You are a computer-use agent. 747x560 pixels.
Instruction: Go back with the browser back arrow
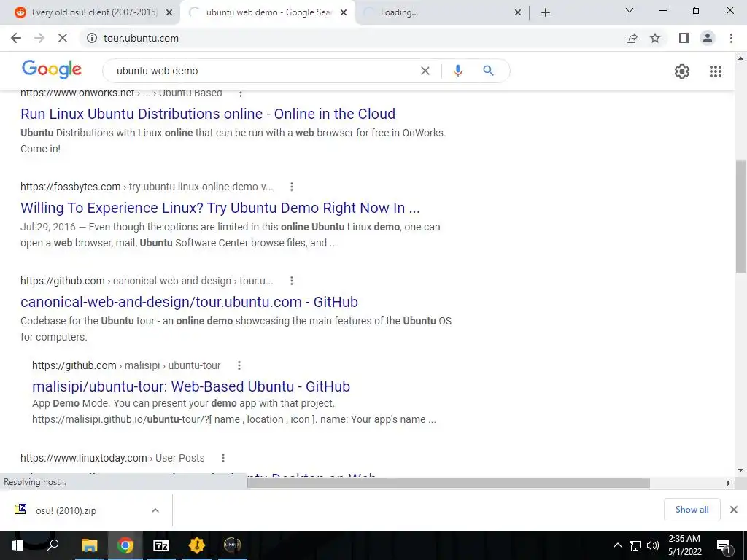[x=16, y=38]
